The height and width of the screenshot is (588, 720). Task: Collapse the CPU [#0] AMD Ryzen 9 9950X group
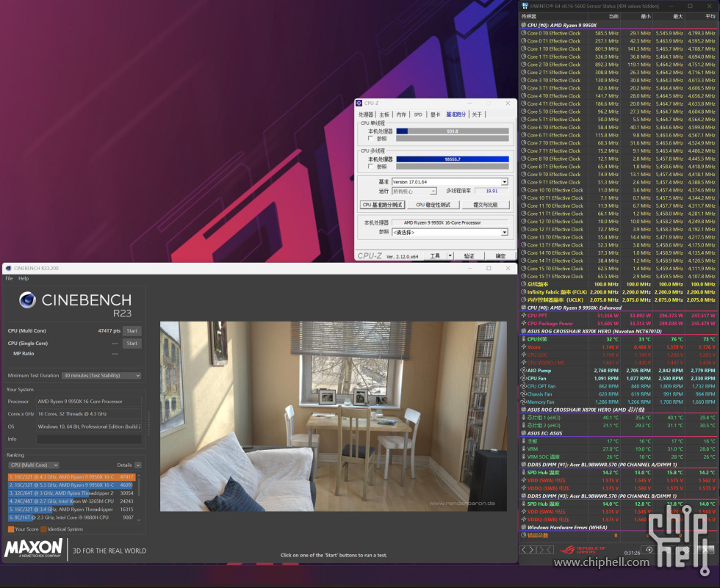click(523, 25)
